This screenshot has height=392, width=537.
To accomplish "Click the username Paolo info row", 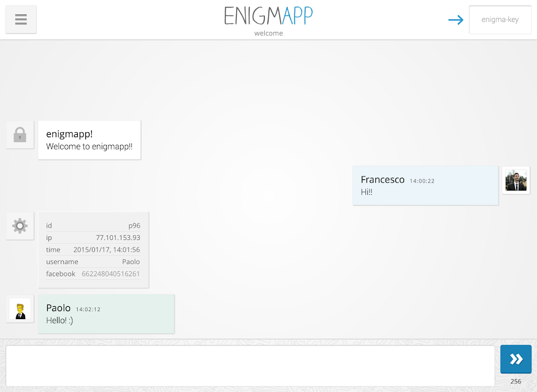I will (x=93, y=262).
